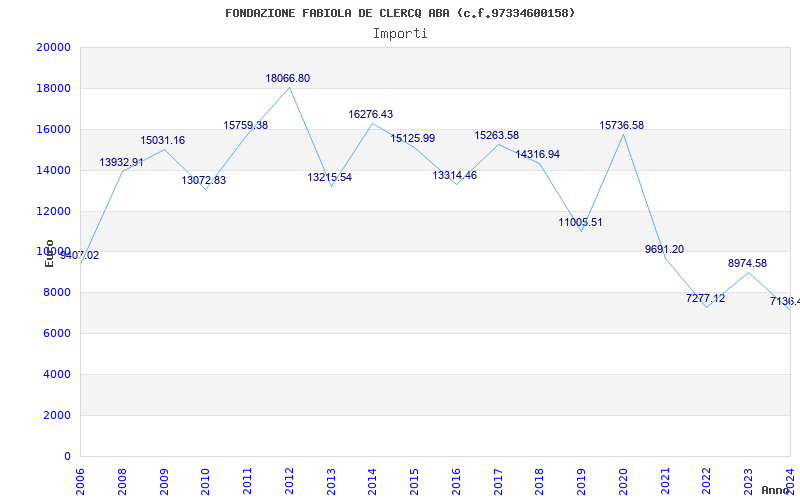This screenshot has height=500, width=800.
Task: Click the 6000 y-axis tick label
Action: (x=57, y=333)
